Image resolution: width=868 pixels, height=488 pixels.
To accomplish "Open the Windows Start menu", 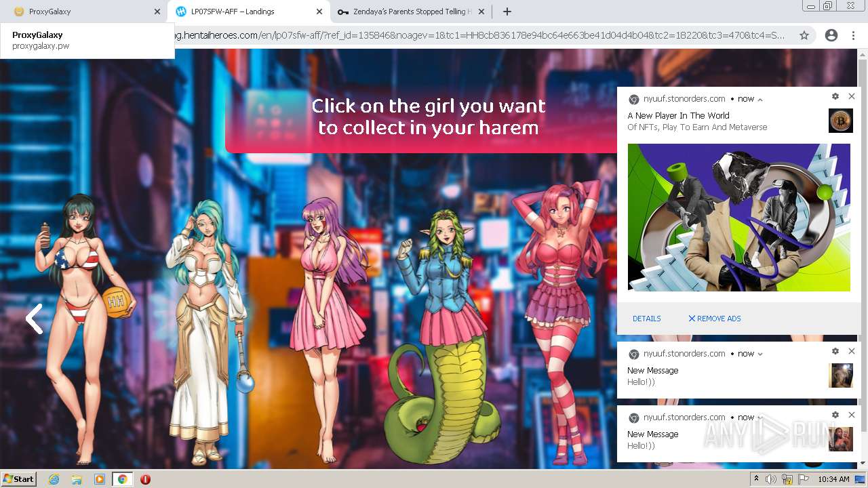I will (18, 479).
